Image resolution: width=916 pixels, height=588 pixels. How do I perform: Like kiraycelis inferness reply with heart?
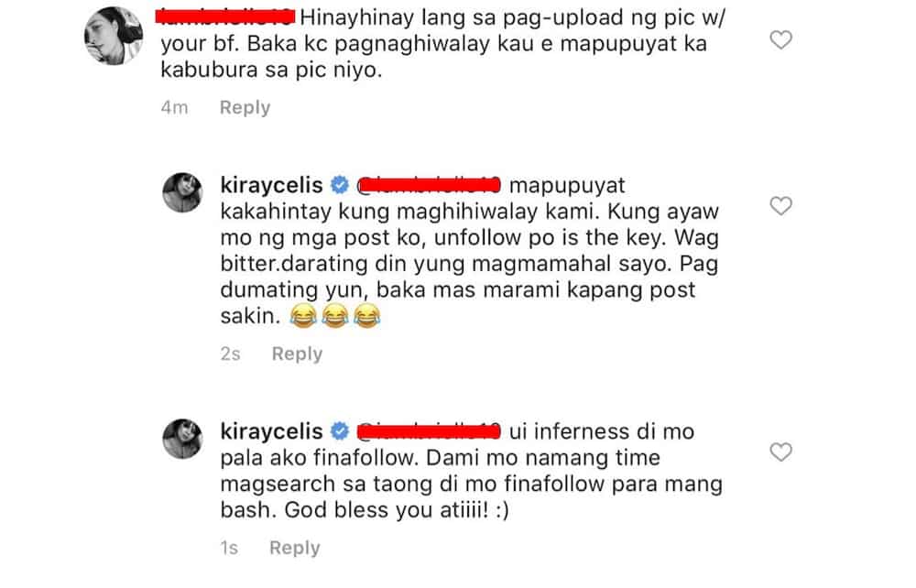coord(780,452)
